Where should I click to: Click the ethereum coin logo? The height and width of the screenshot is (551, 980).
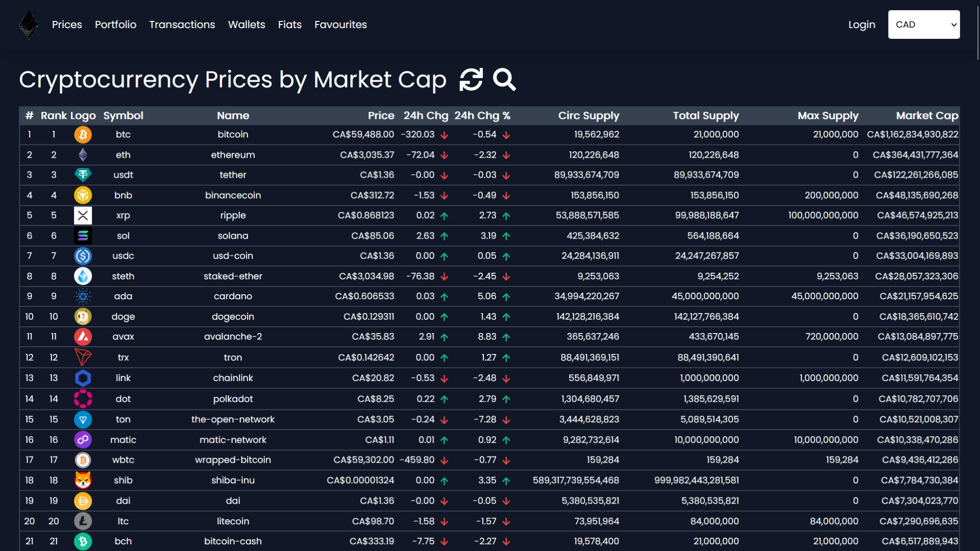83,155
